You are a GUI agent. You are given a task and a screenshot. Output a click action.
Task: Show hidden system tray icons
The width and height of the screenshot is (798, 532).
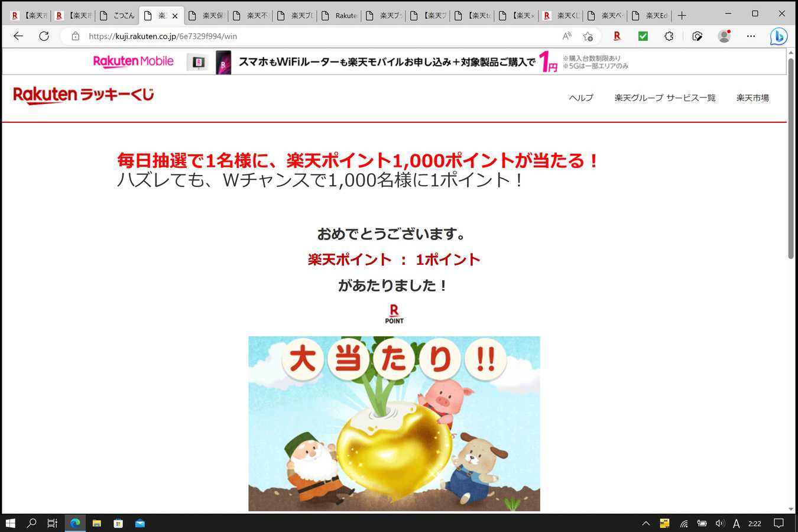pos(645,523)
